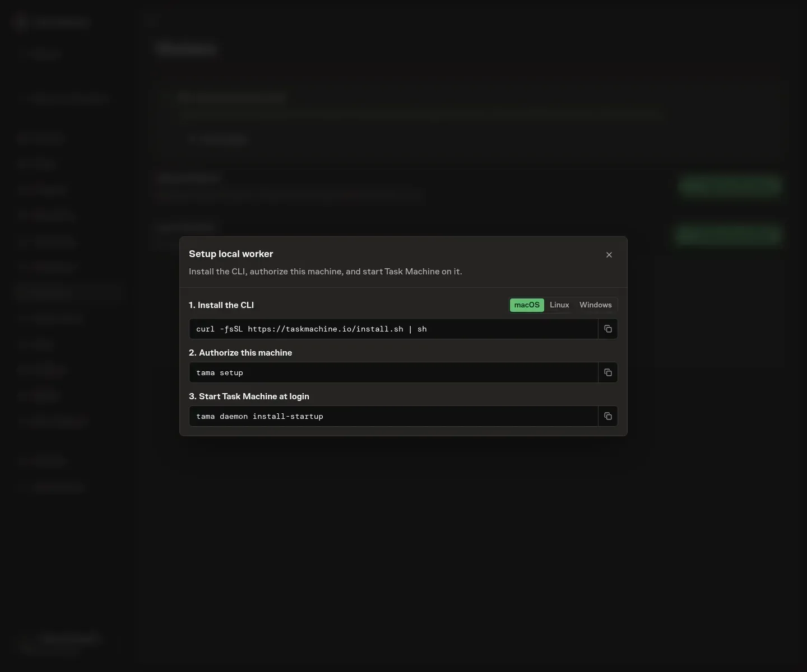Click '3. Start Task Machine at login' heading

(249, 396)
